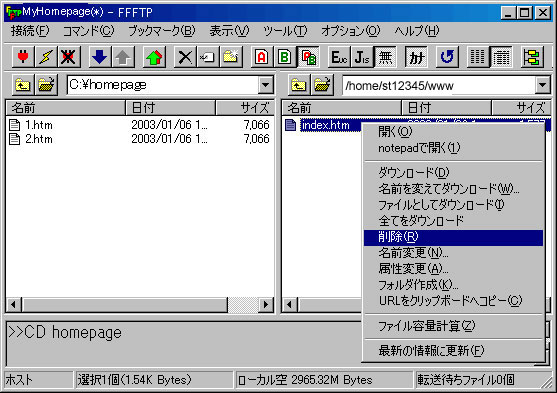557x393 pixels.
Task: Click the blue Download arrow icon
Action: (x=99, y=57)
